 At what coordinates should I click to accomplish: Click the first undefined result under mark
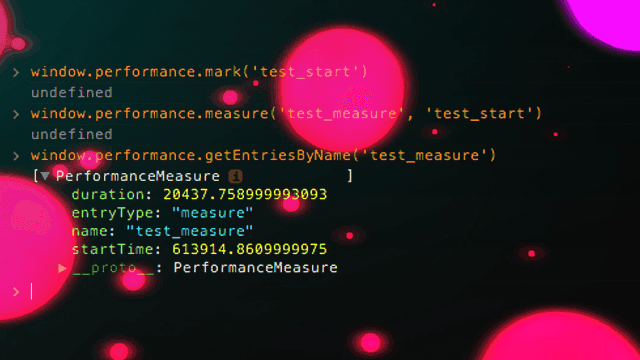[72, 93]
